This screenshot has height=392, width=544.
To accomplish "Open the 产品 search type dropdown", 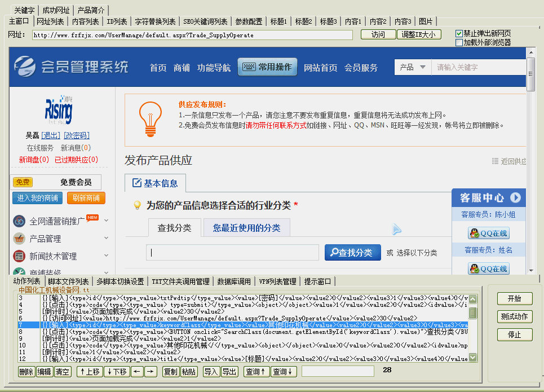I will coord(413,67).
